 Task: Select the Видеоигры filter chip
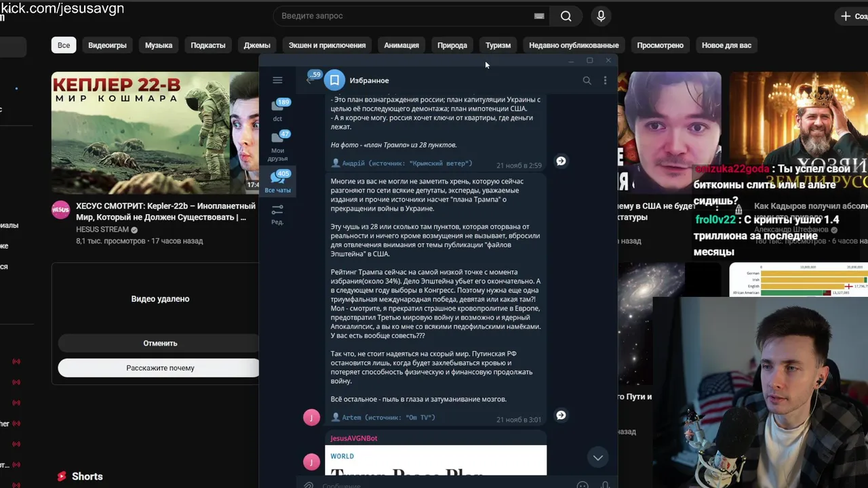[107, 45]
